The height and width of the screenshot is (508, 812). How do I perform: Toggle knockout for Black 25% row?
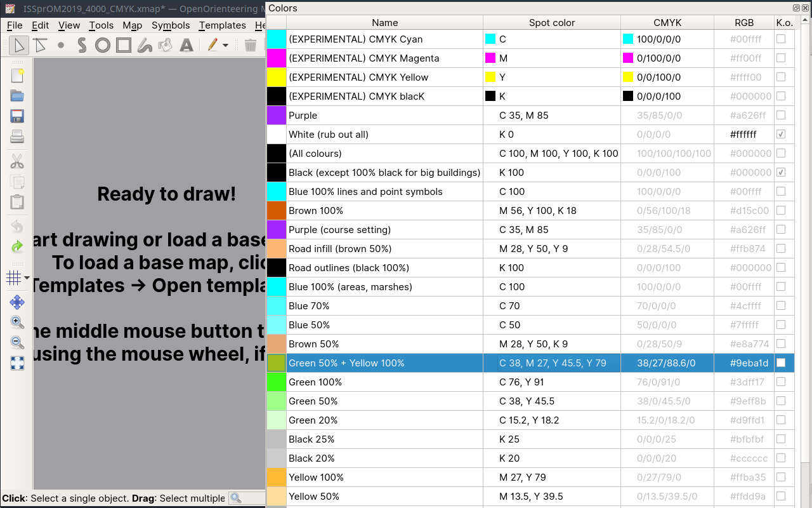click(x=781, y=439)
